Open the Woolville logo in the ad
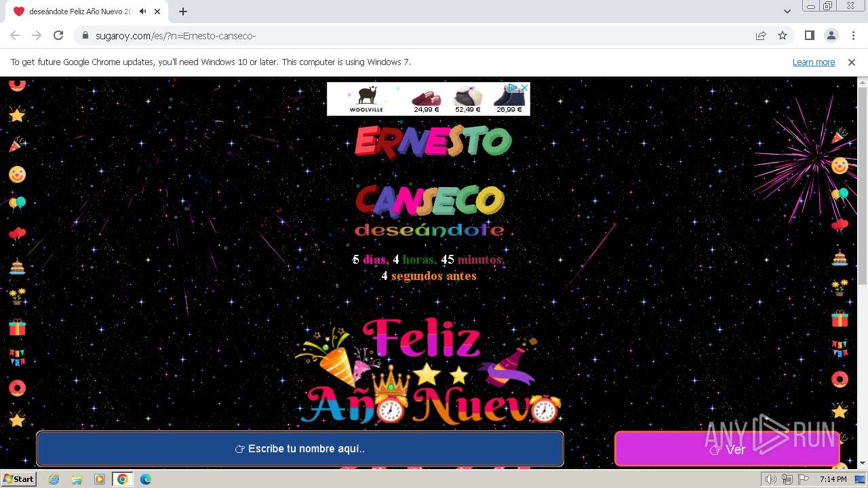This screenshot has width=868, height=488. click(366, 99)
